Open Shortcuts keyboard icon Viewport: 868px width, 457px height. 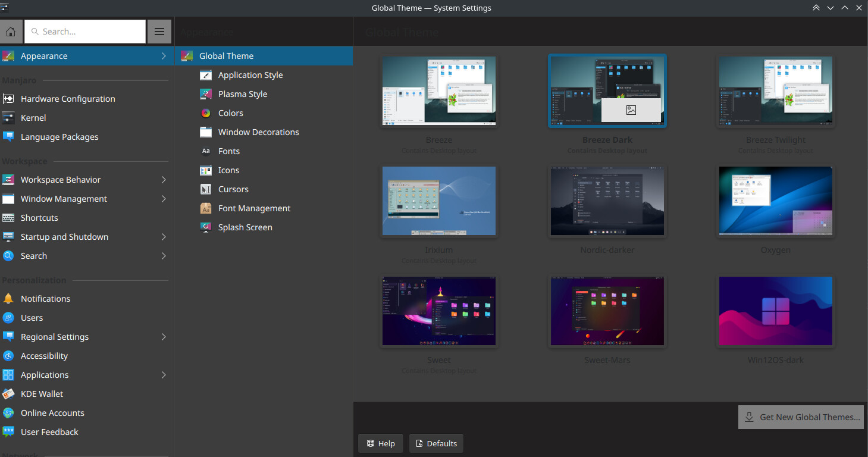[x=8, y=218]
